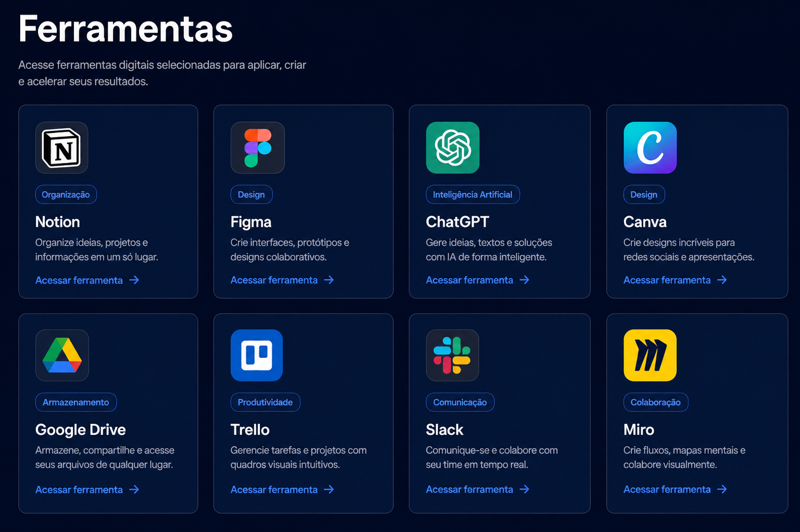Click the Miro card title

[639, 430]
